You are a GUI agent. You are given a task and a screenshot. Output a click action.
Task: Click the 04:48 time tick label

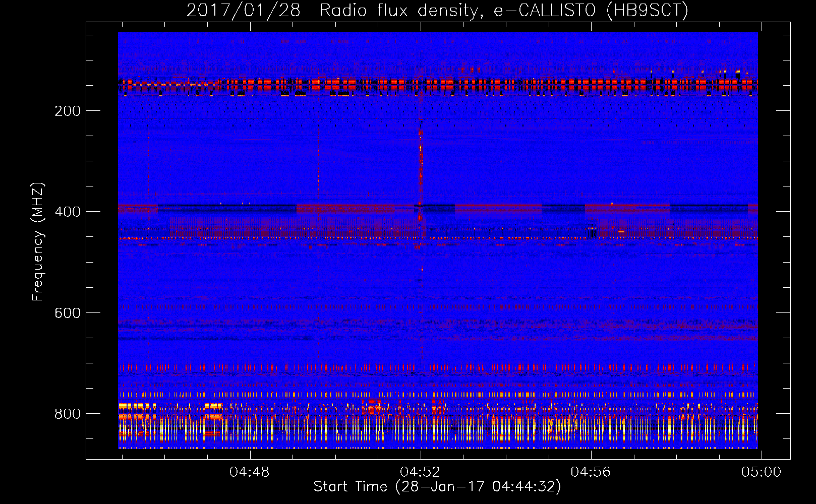(250, 472)
